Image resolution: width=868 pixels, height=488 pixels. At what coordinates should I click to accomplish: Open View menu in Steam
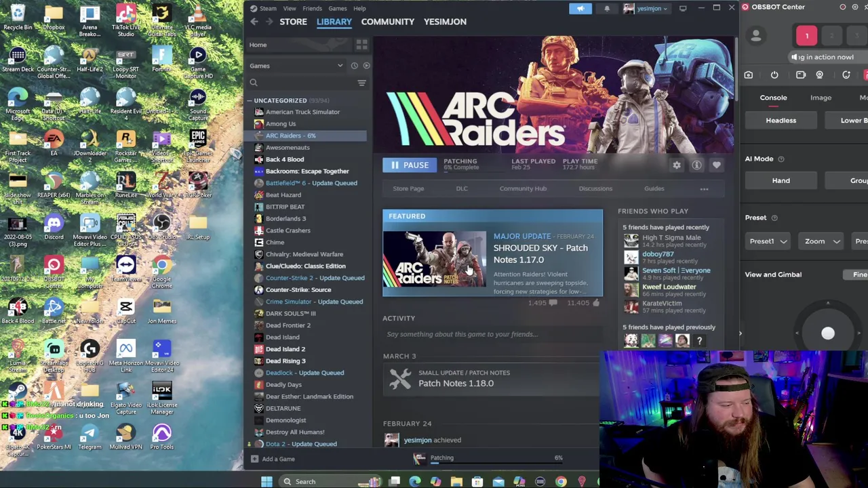[290, 9]
